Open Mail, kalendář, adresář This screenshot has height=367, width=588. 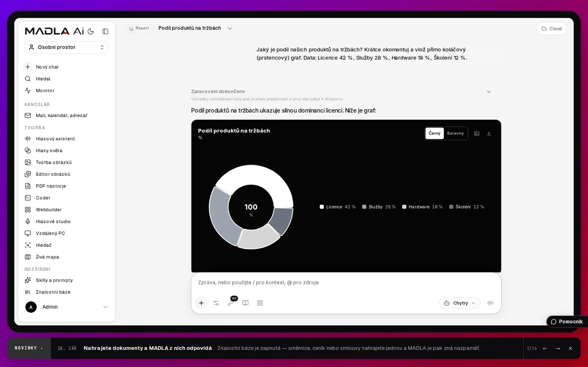(66, 115)
